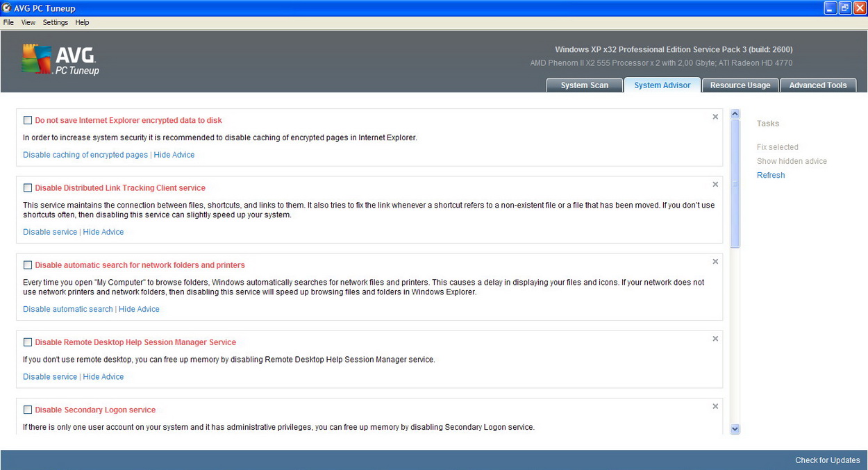Click the AMD Phenom II processor info text
The height and width of the screenshot is (470, 868).
pyautogui.click(x=661, y=63)
